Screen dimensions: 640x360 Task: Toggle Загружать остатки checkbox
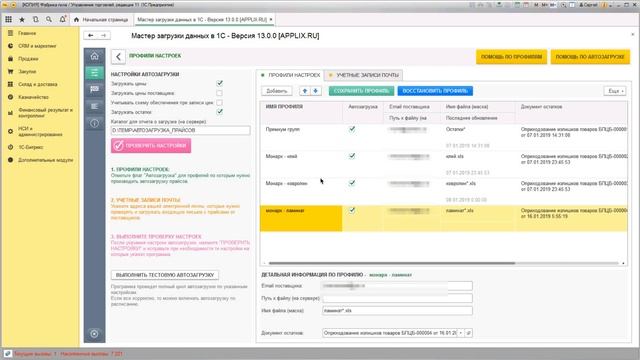click(220, 112)
